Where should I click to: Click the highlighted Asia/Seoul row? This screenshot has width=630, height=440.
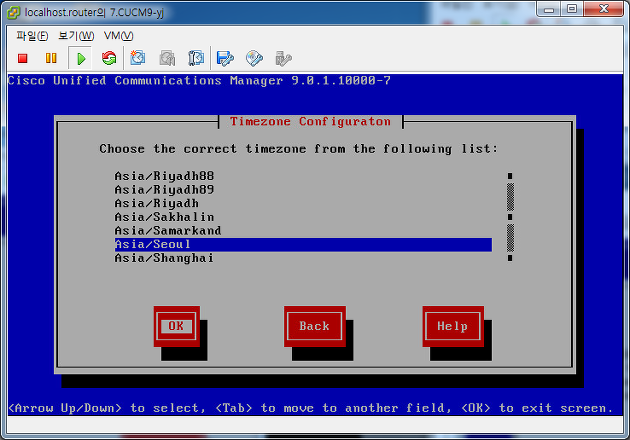[x=303, y=244]
